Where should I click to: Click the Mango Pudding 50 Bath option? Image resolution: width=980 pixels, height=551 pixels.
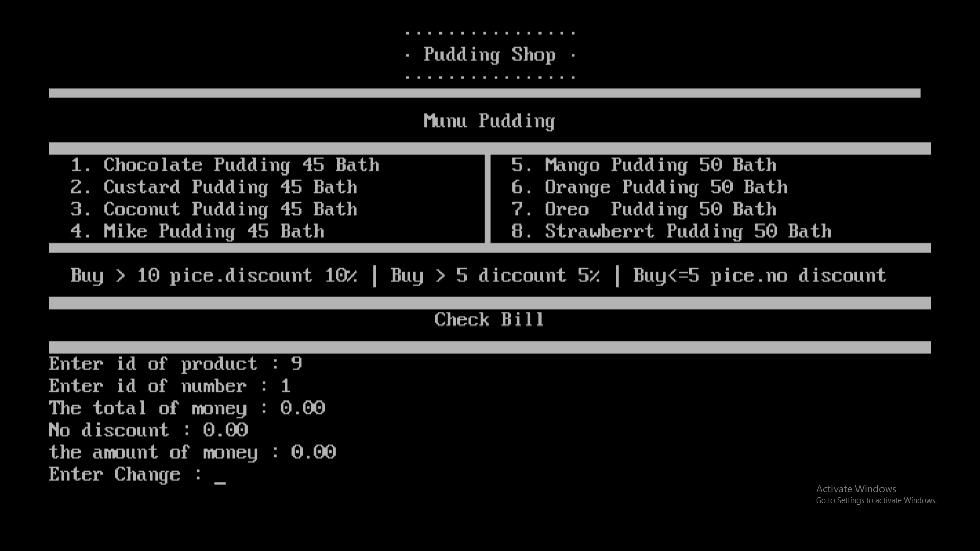point(643,165)
